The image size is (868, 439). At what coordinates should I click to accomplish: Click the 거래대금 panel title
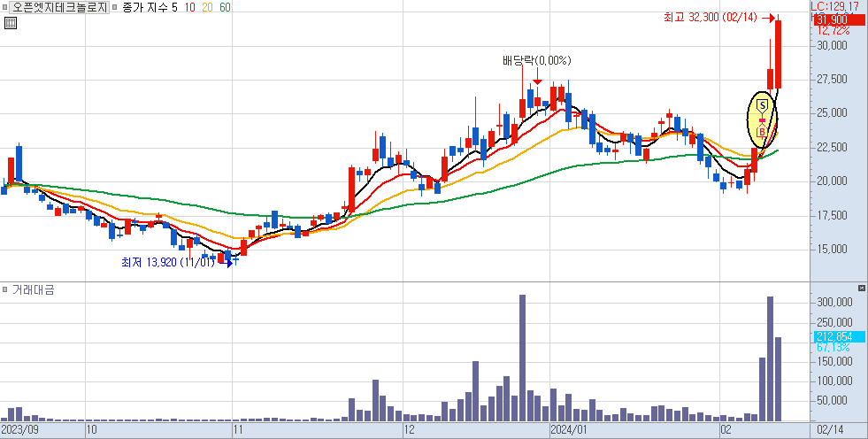coord(34,289)
